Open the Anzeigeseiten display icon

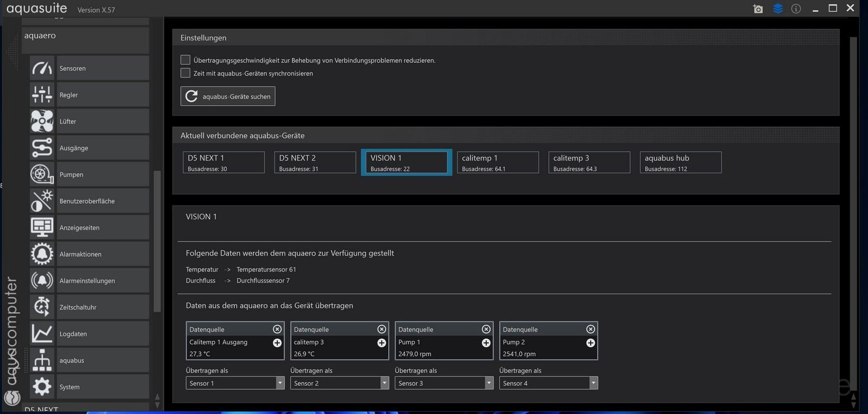tap(42, 228)
